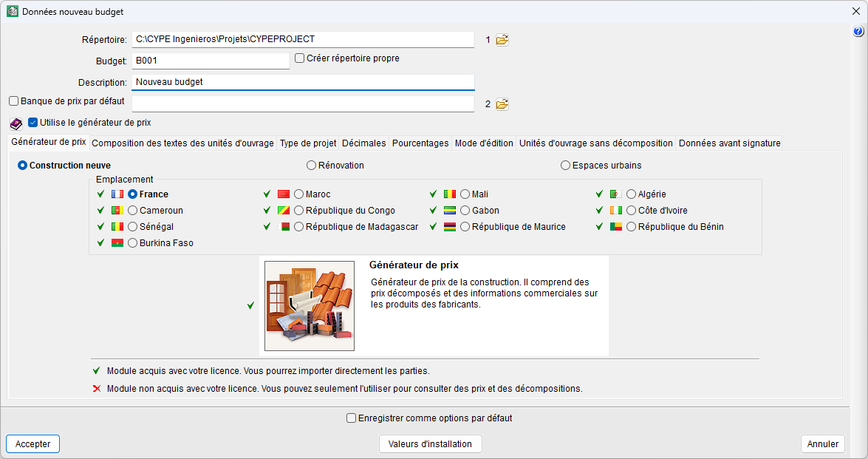
Task: Click the blue help question mark icon
Action: tap(858, 32)
